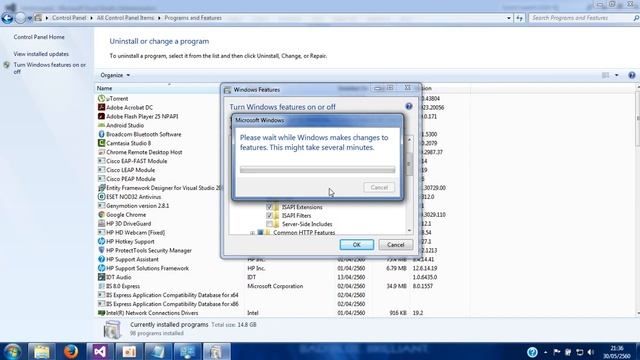Click the Camtasia Studio 8 icon
640x360 pixels.
[x=101, y=143]
